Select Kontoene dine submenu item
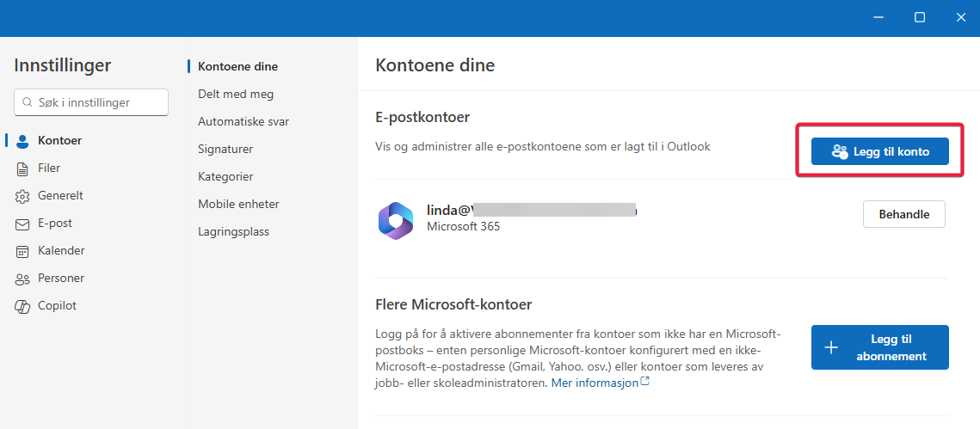Screen dimensions: 980x429 (x=237, y=66)
